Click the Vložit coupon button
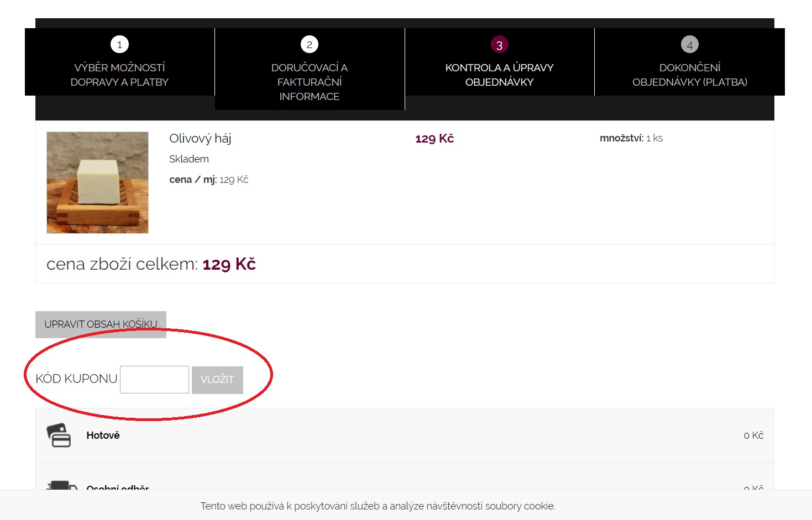 tap(217, 380)
